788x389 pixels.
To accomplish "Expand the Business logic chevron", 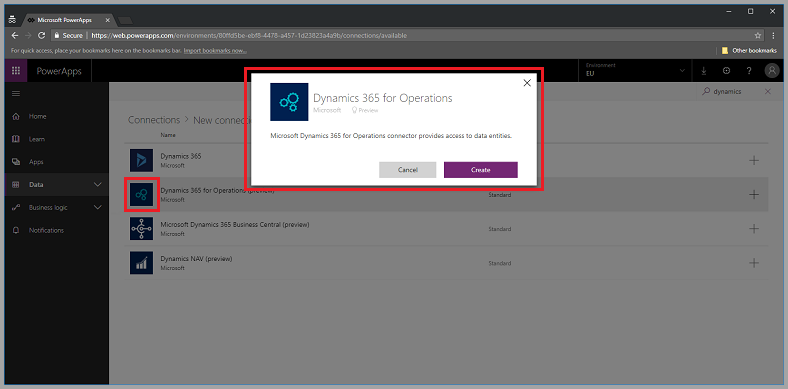I will (98, 207).
